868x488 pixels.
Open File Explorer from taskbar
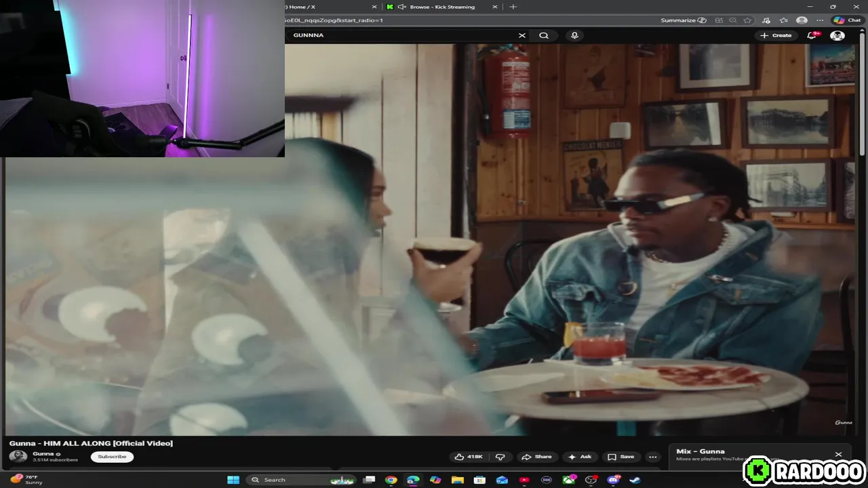(458, 480)
